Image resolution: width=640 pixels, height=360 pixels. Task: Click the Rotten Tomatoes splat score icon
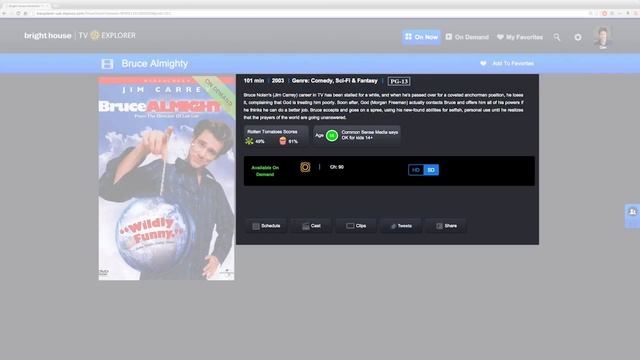tap(249, 141)
